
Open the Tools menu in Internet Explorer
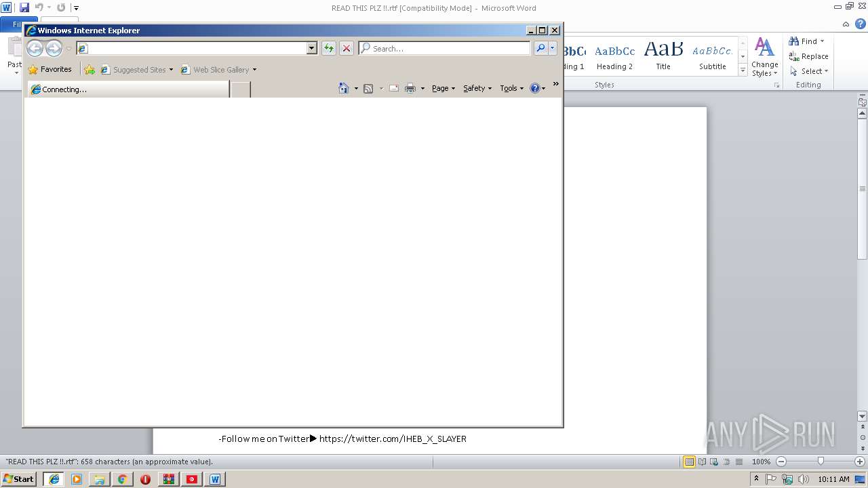tap(512, 88)
